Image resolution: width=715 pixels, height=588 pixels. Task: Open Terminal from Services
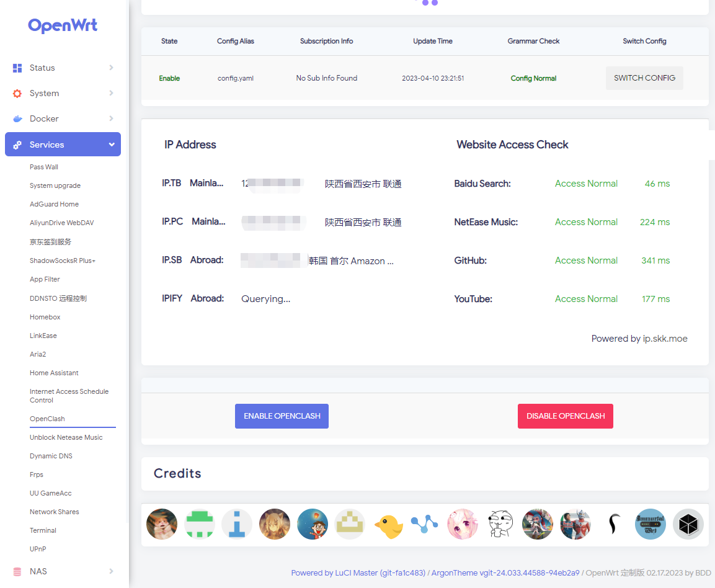pos(43,530)
